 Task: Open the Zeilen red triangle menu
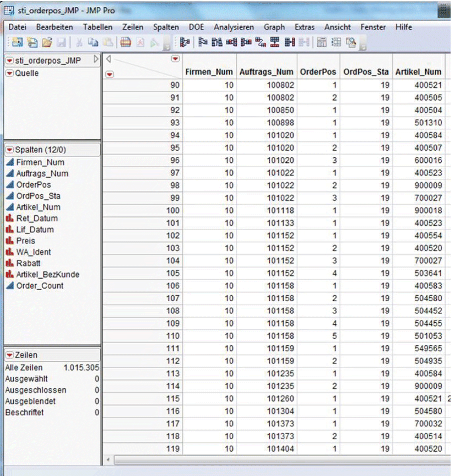[10, 355]
